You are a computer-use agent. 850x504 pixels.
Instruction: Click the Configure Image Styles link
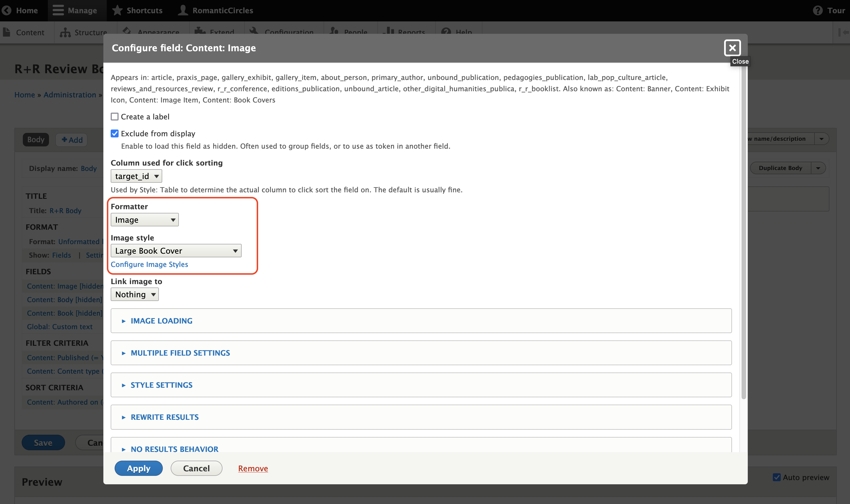[149, 264]
